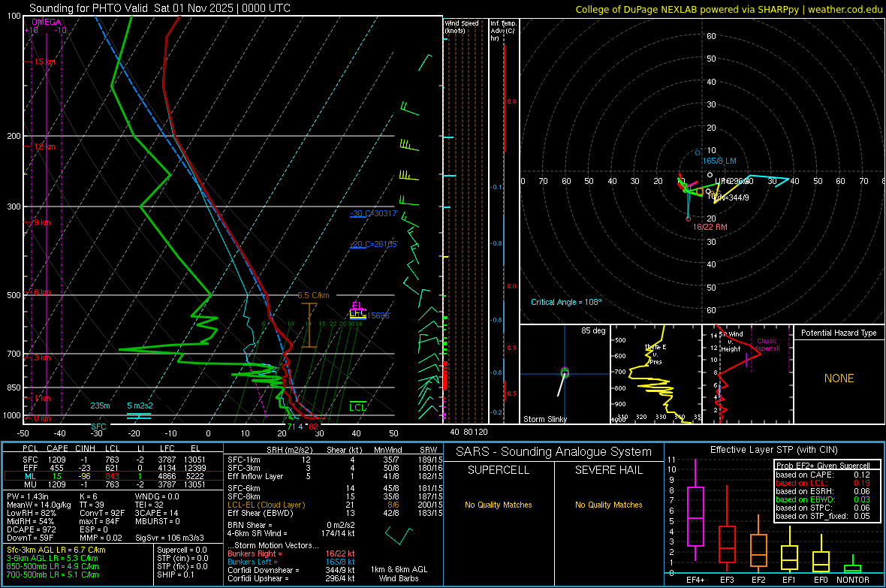
Task: Click the 'based on EBWD: 0.03' line
Action: coord(823,499)
